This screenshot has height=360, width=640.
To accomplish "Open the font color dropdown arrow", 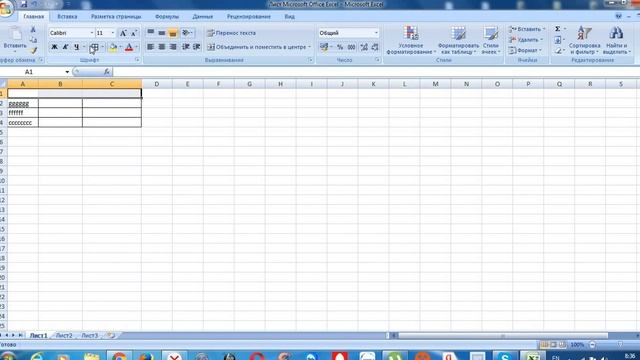I will click(137, 47).
